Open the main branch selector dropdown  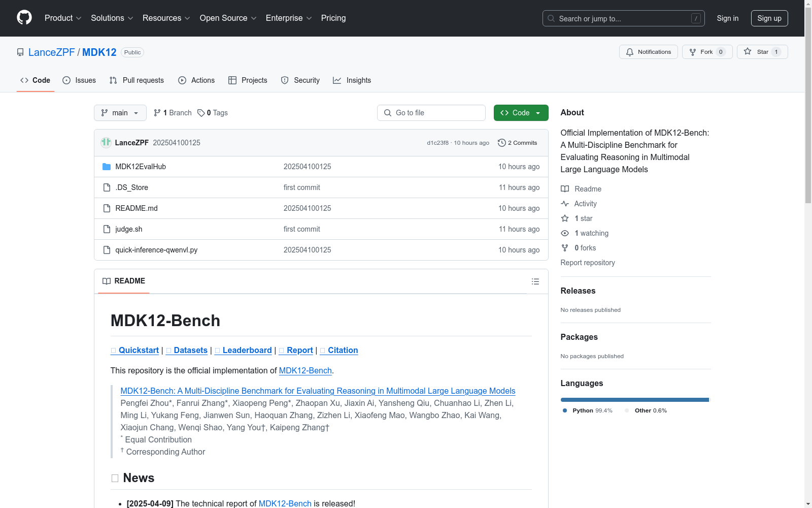coord(120,113)
